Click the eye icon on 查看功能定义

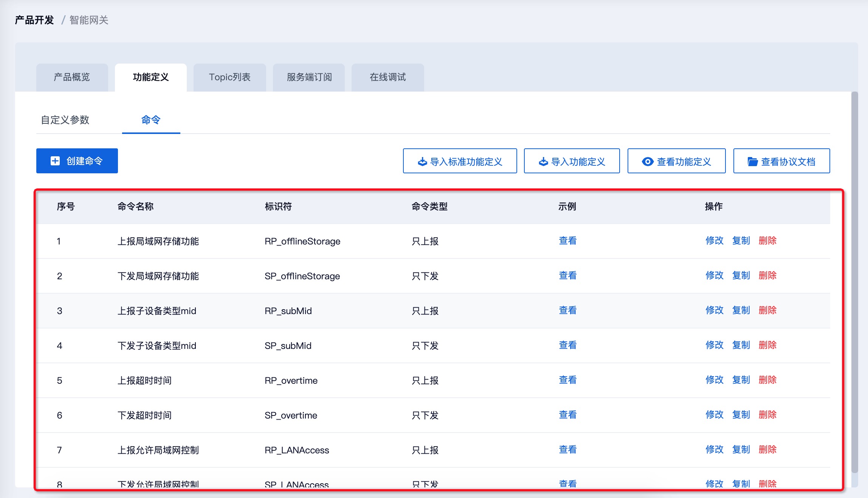pos(648,162)
